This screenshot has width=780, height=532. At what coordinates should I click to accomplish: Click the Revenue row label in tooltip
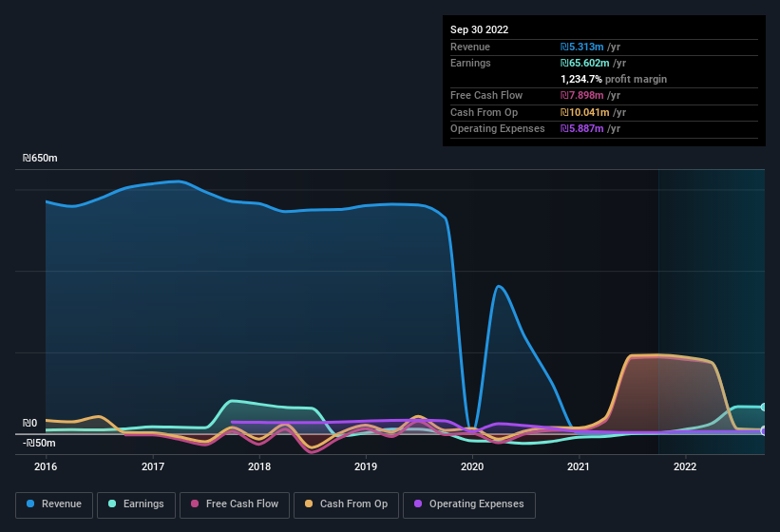tap(470, 47)
